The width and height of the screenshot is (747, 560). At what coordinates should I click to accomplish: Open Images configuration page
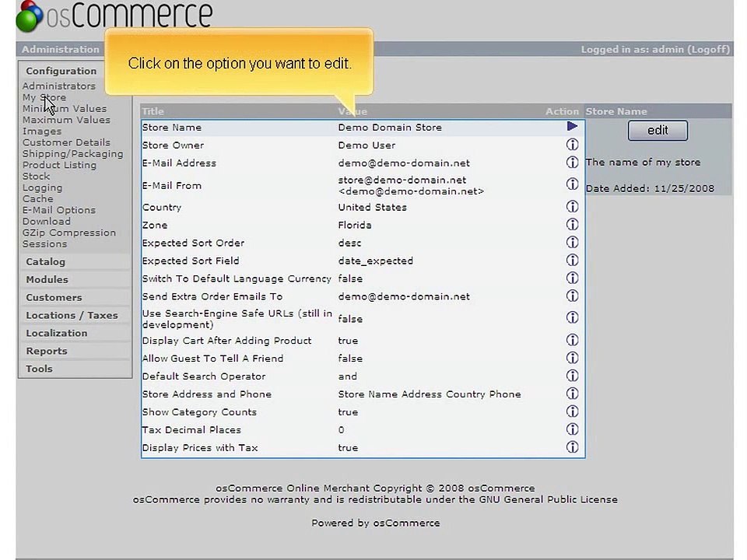pyautogui.click(x=42, y=131)
